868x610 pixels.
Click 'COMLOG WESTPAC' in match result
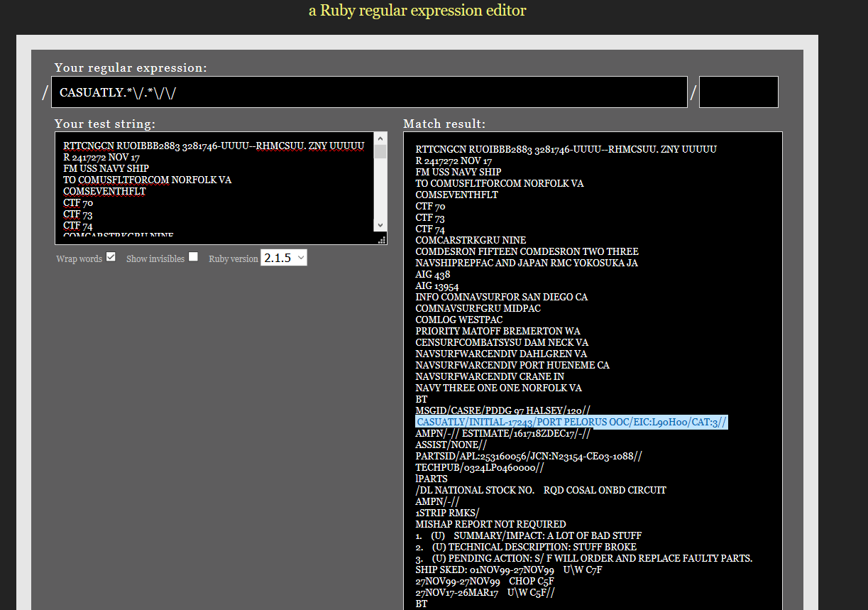(x=459, y=320)
